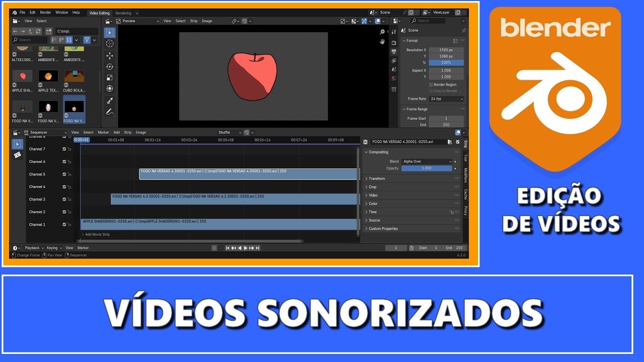This screenshot has width=644, height=362.
Task: Create new folder in file browser
Action: click(x=49, y=31)
